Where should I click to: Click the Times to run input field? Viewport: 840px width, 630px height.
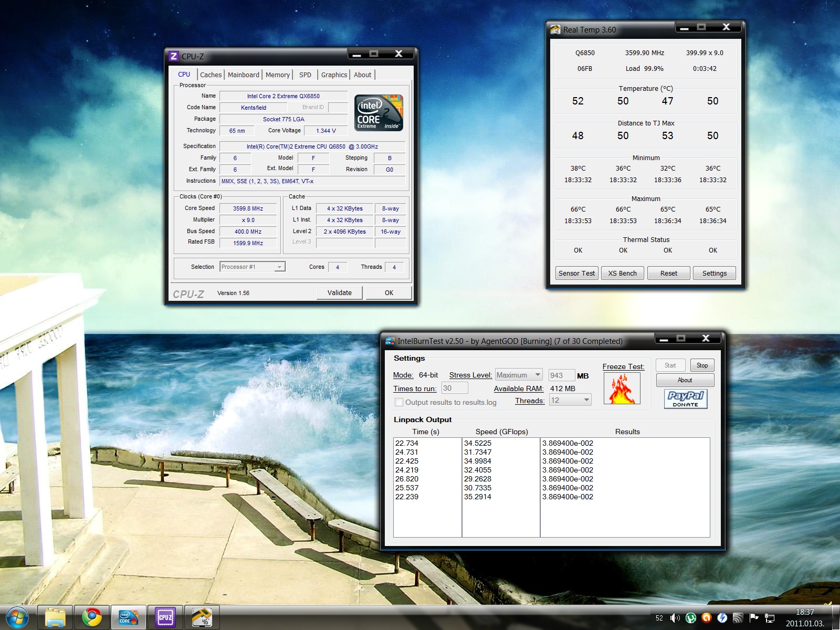(455, 388)
